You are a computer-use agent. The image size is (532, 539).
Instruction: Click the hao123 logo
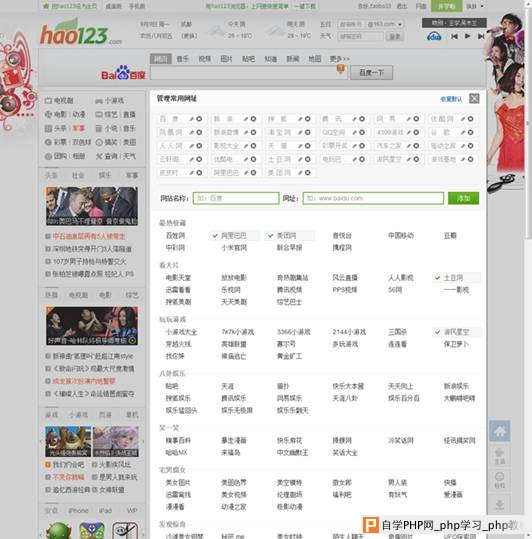(x=81, y=33)
